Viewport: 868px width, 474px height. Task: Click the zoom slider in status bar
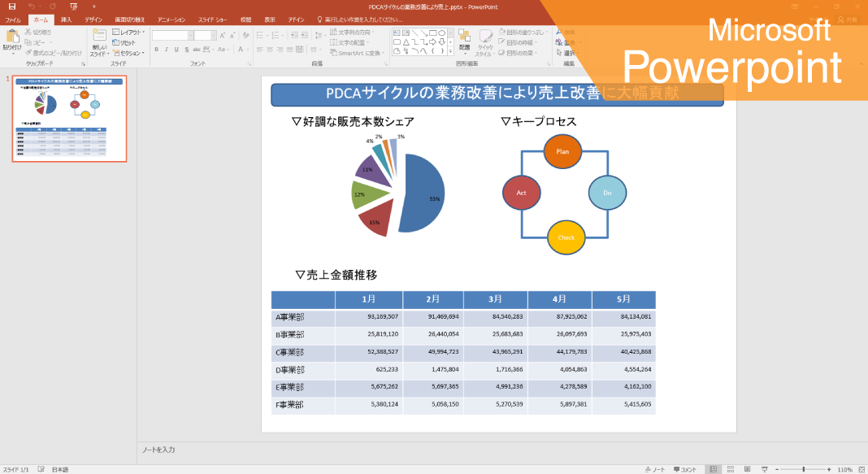point(803,469)
